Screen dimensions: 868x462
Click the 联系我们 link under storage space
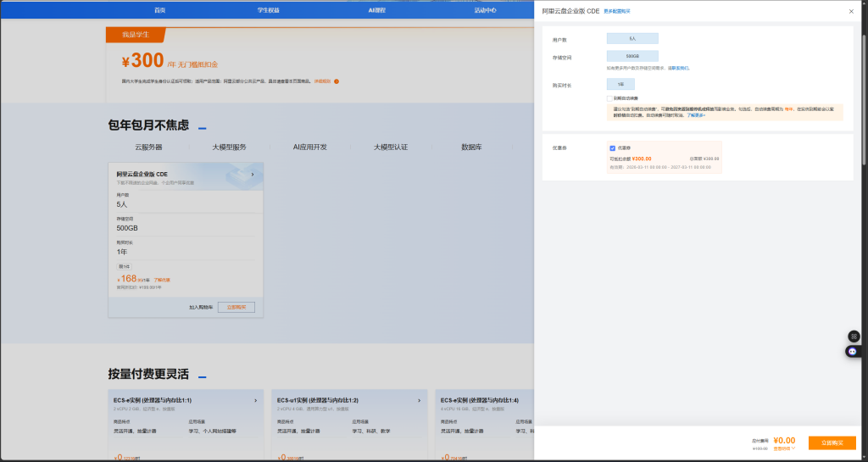tap(678, 68)
